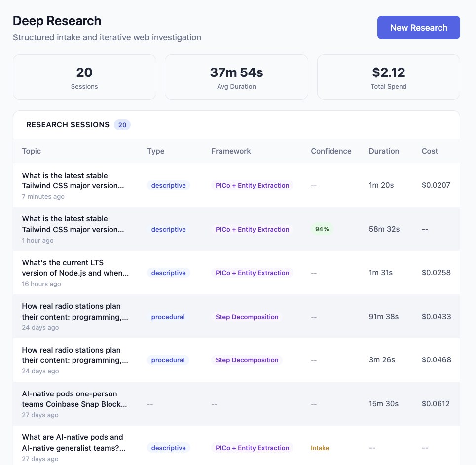Open AI-native pods Coinbase Snap Block session
The height and width of the screenshot is (465, 476).
click(x=236, y=404)
